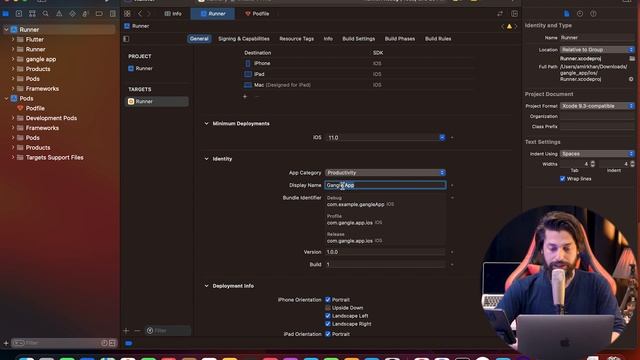Image resolution: width=640 pixels, height=360 pixels.
Task: Open the Symbol navigator icon
Action: click(x=32, y=13)
